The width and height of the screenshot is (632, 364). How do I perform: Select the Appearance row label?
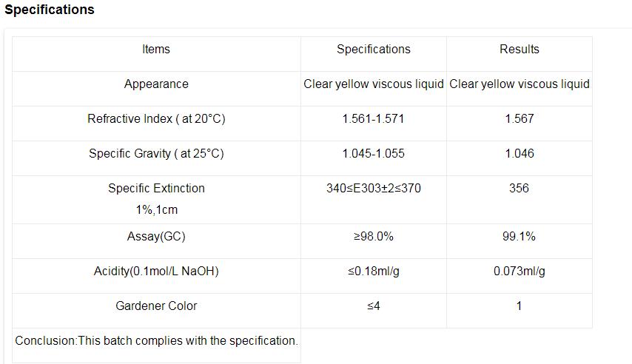click(x=156, y=84)
